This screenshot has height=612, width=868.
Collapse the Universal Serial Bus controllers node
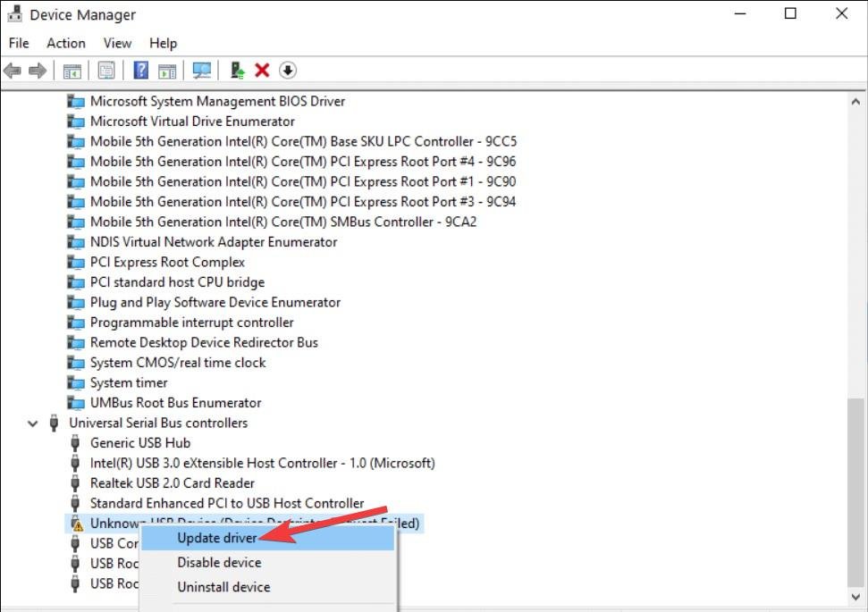coord(33,423)
